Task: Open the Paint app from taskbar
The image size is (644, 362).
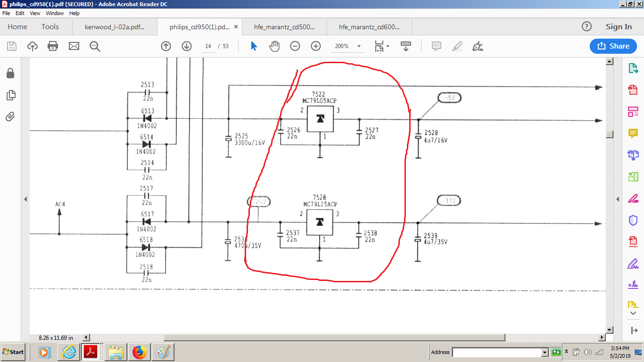Action: coord(163,352)
